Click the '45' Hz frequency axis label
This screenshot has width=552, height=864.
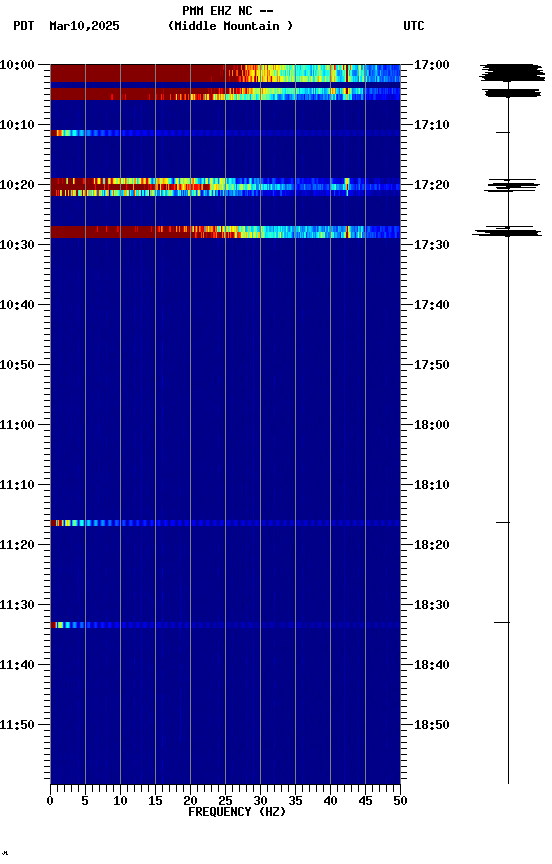point(365,801)
